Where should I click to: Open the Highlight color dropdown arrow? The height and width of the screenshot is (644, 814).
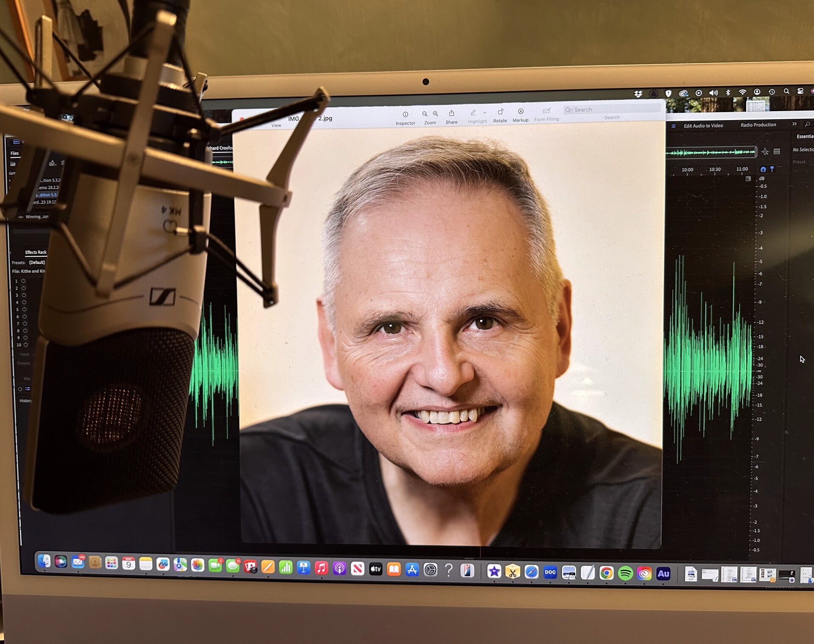[484, 113]
